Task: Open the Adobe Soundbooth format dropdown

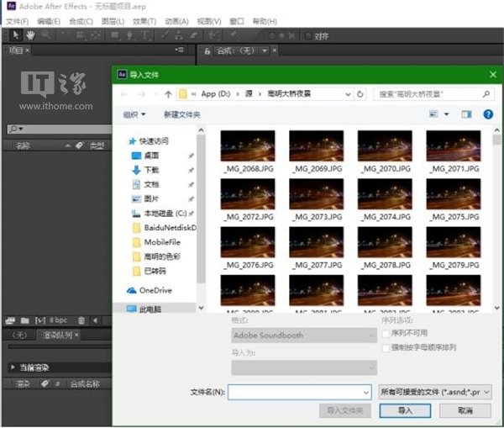Action: [x=304, y=336]
